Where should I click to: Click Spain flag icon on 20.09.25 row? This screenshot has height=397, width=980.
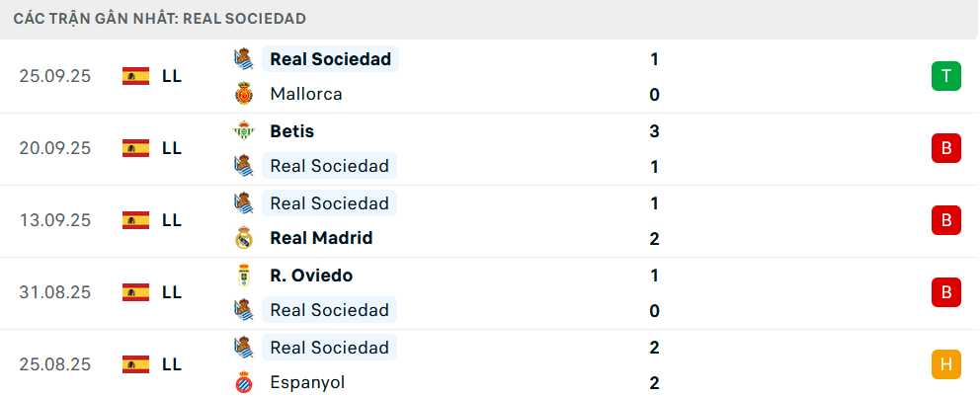(x=135, y=148)
